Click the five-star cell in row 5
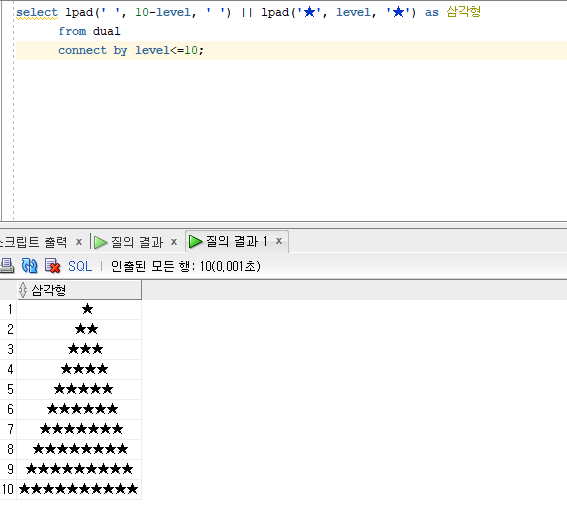This screenshot has width=567, height=524. coord(79,389)
